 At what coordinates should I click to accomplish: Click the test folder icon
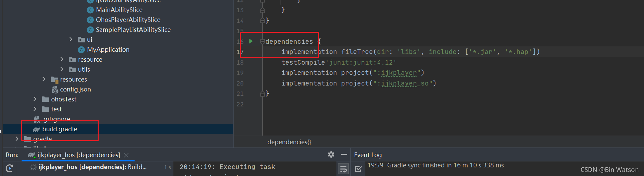[x=46, y=109]
